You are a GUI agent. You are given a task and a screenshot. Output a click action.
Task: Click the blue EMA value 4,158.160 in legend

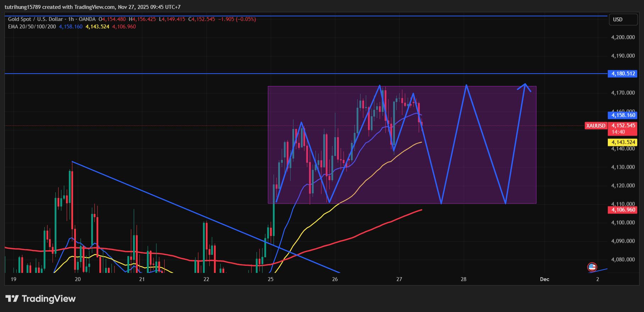(71, 27)
